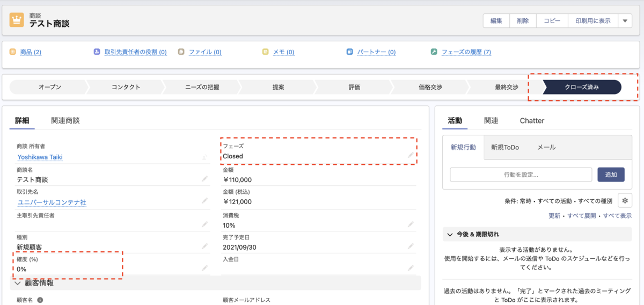Click the ¥110,000 金額 value

[x=237, y=180]
